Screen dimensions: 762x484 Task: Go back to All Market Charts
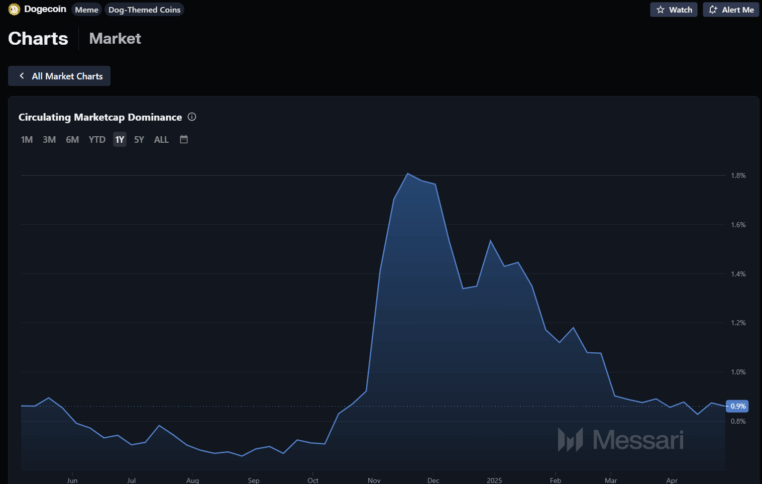tap(60, 76)
